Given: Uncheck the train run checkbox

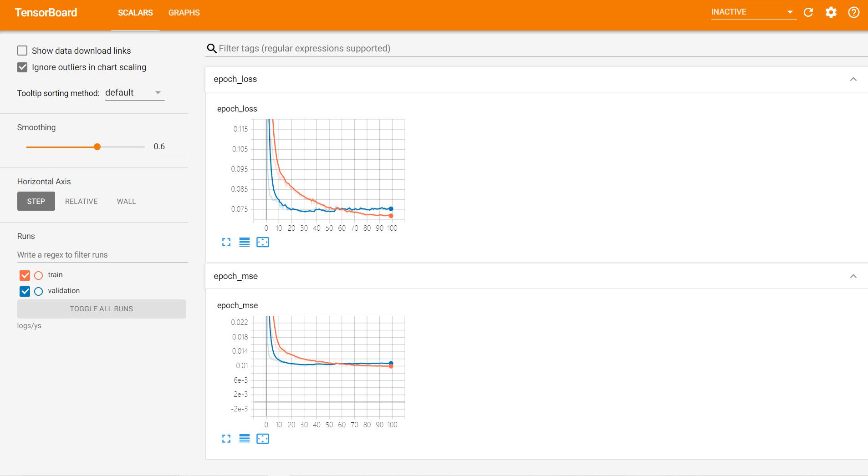Looking at the screenshot, I should (25, 275).
